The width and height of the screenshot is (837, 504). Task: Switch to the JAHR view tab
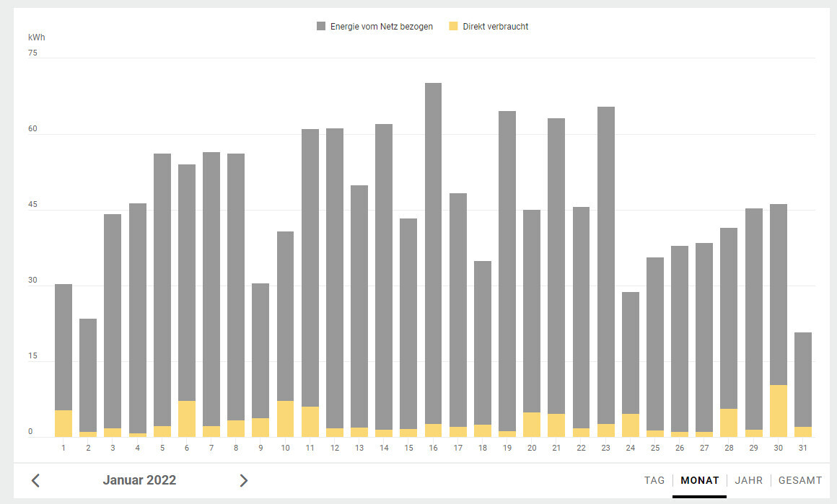(748, 480)
